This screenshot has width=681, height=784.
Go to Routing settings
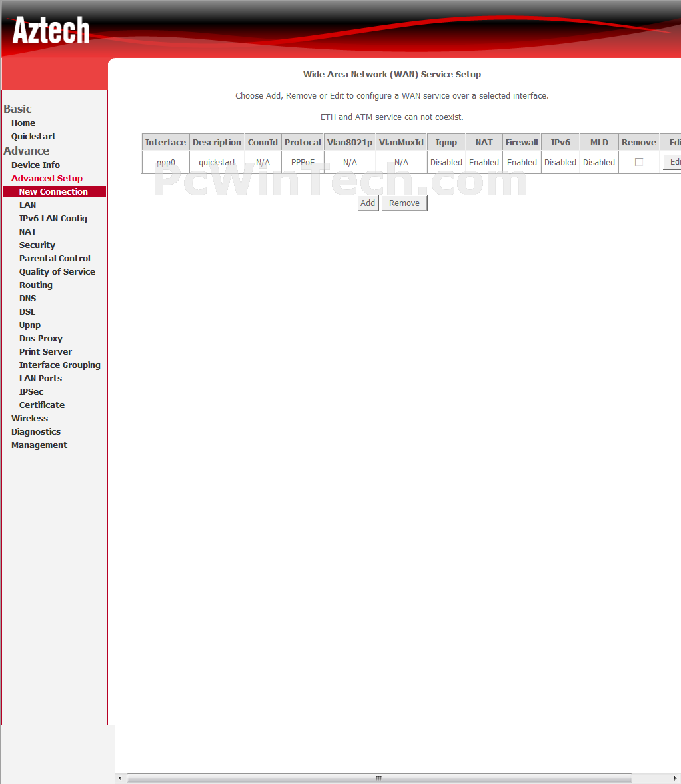click(36, 285)
